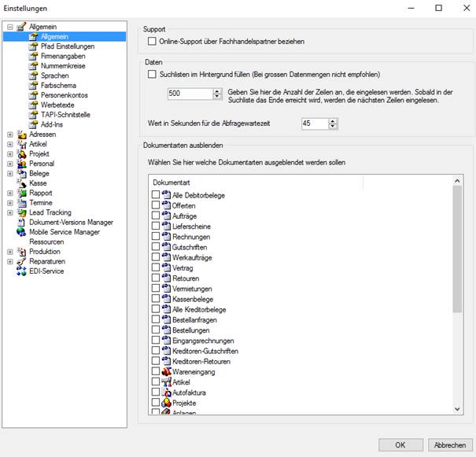Check the Rechnungen document type box
Screen dimensions: 476x457
tap(156, 236)
